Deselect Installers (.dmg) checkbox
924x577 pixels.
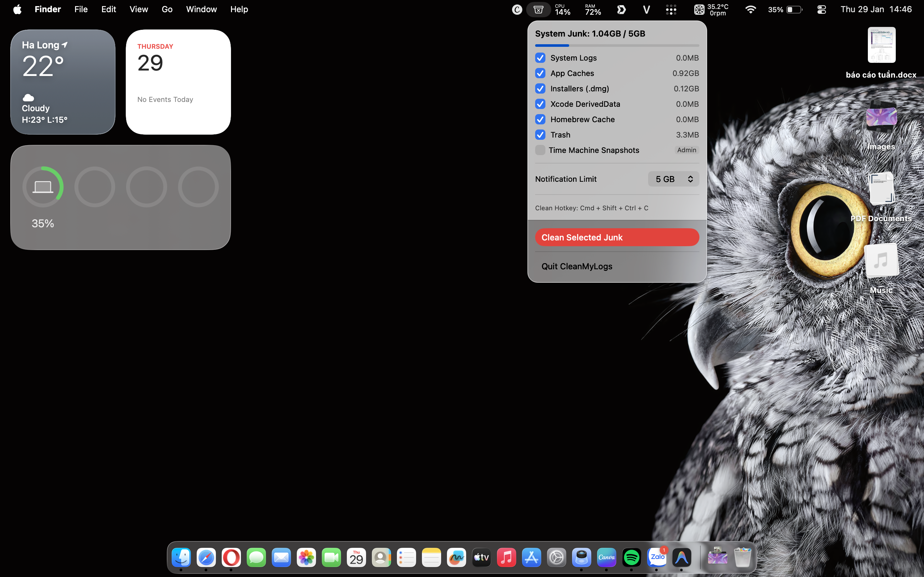[540, 88]
